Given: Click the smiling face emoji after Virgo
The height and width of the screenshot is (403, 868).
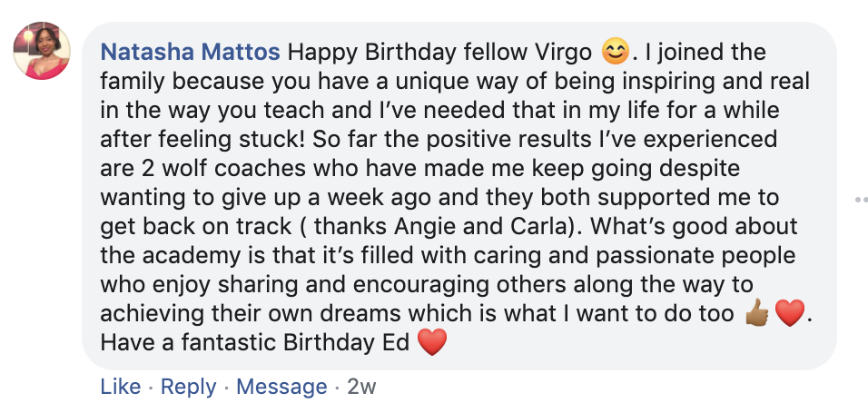Looking at the screenshot, I should pos(617,52).
